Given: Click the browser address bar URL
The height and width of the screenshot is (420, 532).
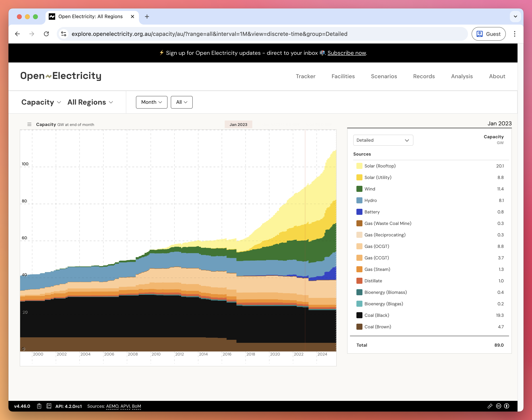Looking at the screenshot, I should click(x=209, y=34).
